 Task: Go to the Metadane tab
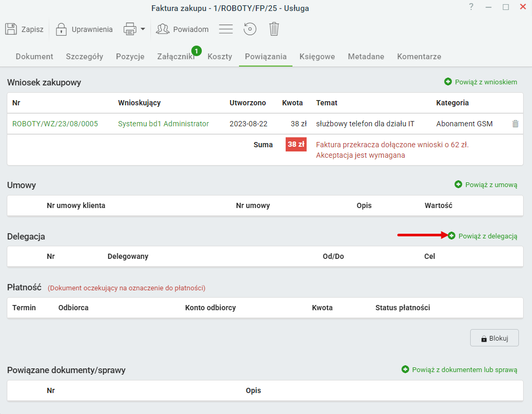click(x=366, y=57)
